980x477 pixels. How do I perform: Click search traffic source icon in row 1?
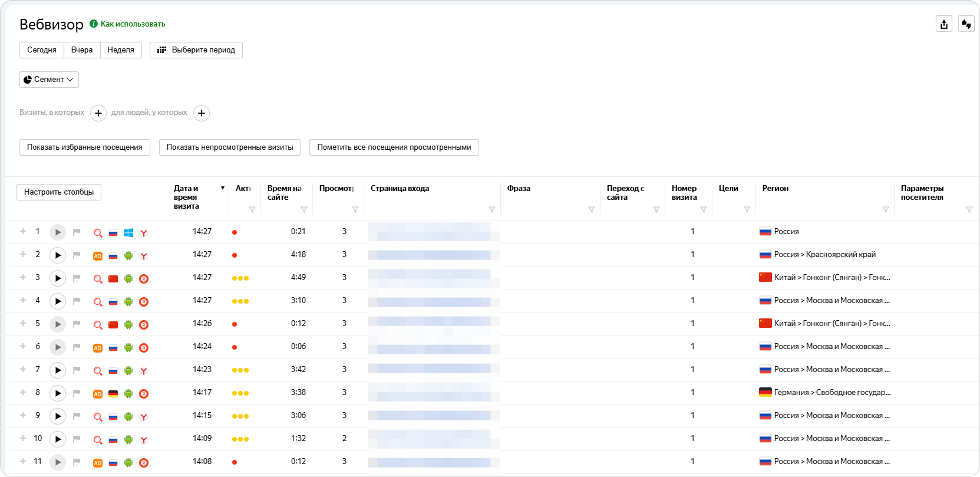98,233
